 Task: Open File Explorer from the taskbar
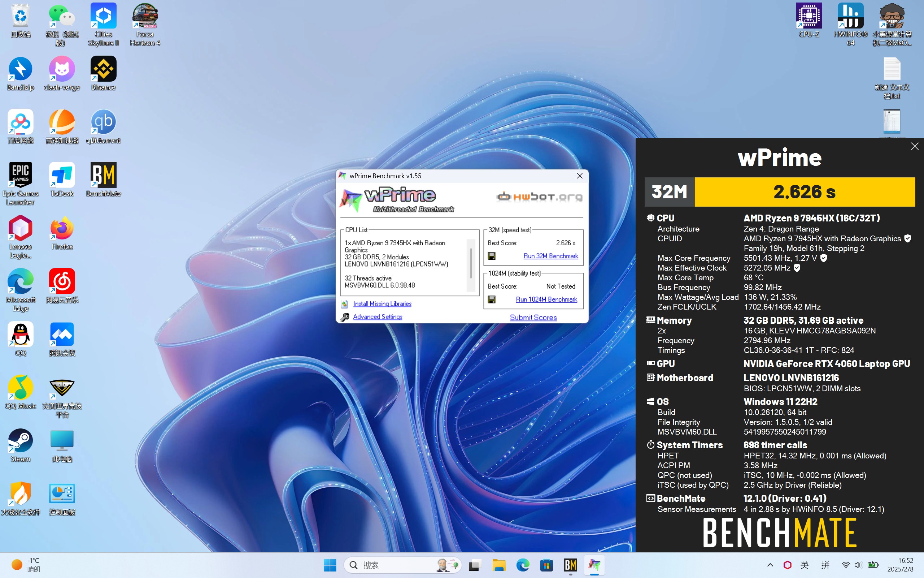(499, 565)
